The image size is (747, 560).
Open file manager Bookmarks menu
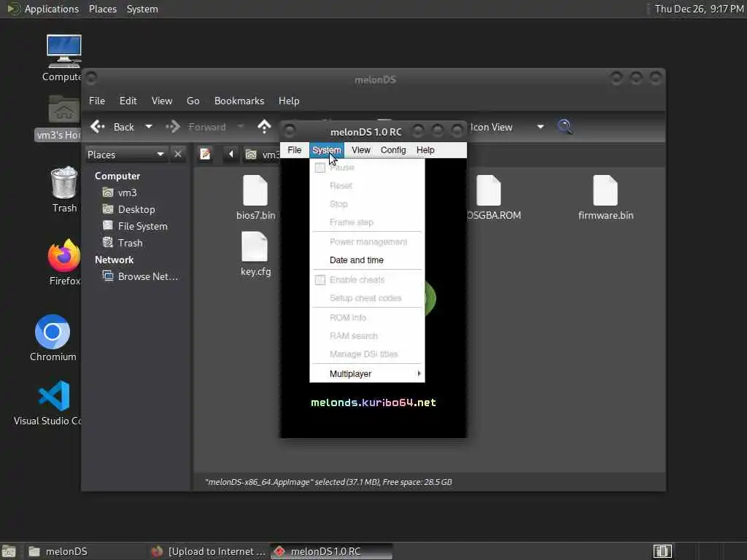(x=239, y=101)
